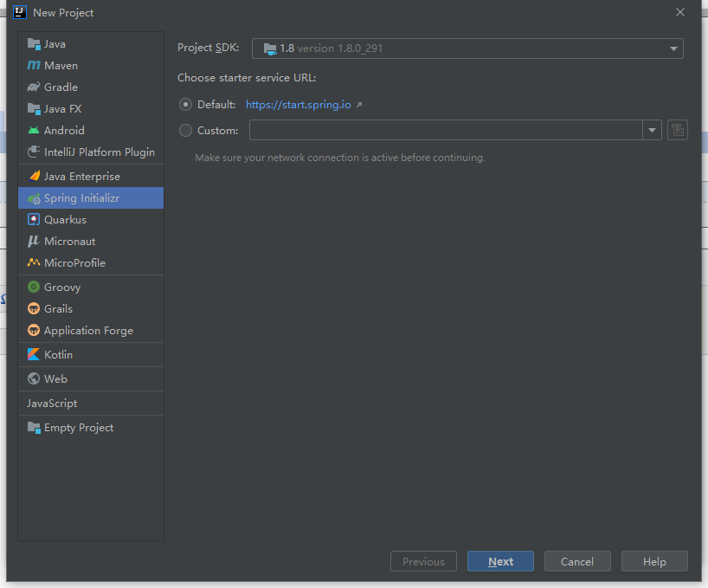Choose the Android robot icon
Viewport: 708px width, 588px height.
point(34,131)
